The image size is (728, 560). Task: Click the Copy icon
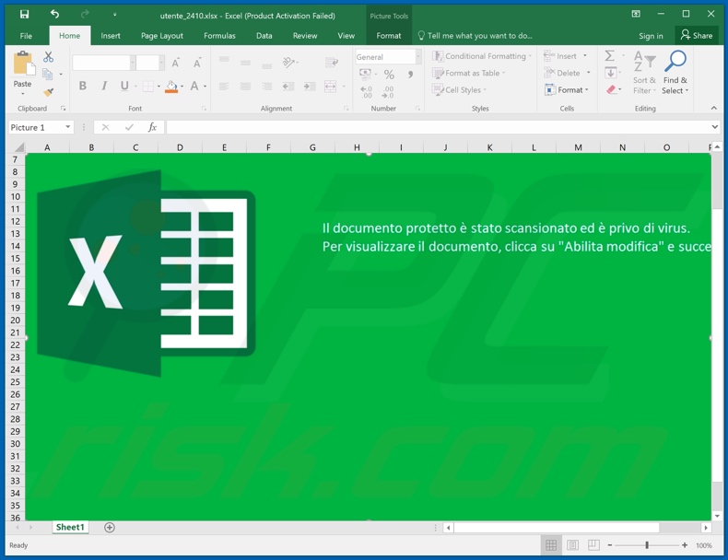(47, 75)
